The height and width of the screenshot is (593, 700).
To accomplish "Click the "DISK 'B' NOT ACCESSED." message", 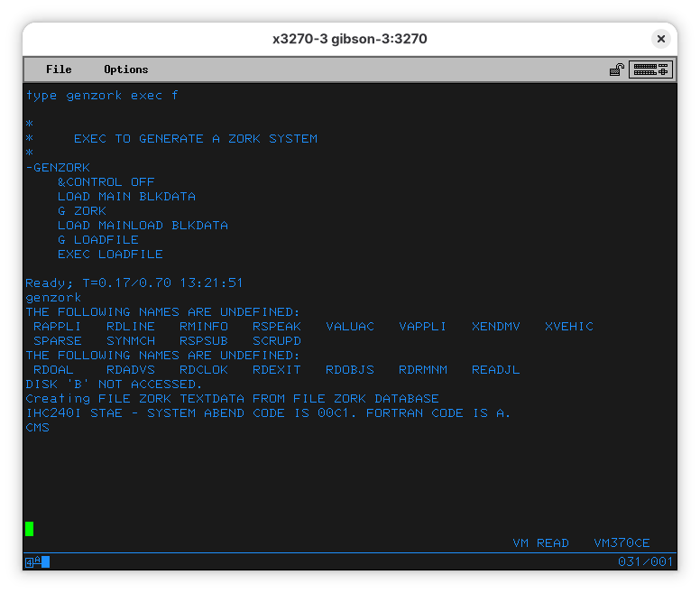I will click(x=114, y=384).
